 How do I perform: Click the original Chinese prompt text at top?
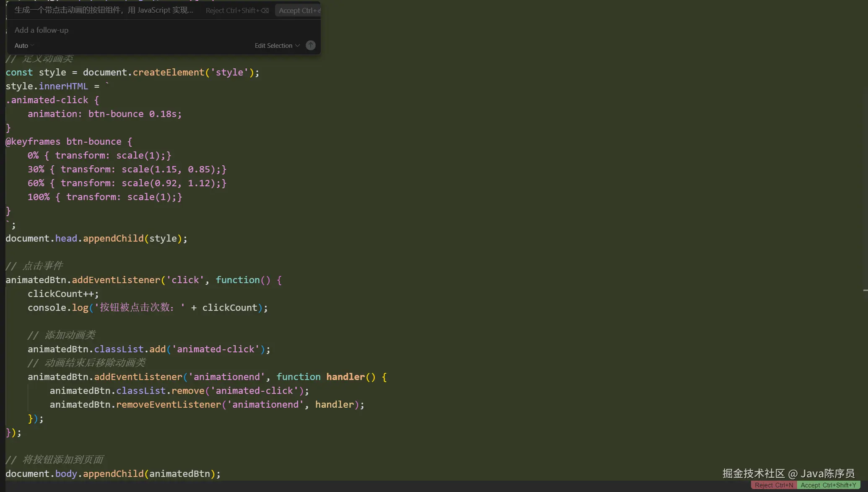coord(104,10)
